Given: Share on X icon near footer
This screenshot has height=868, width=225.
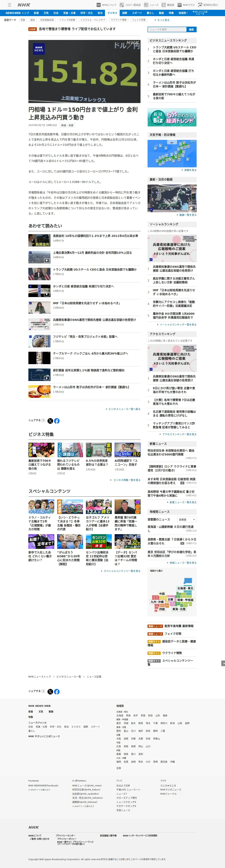Looking at the screenshot, I should coord(50,691).
